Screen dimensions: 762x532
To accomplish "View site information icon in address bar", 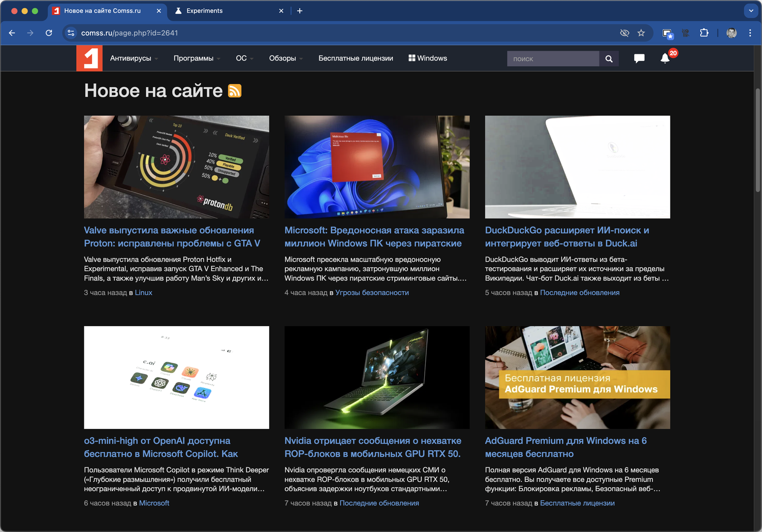I will tap(71, 33).
